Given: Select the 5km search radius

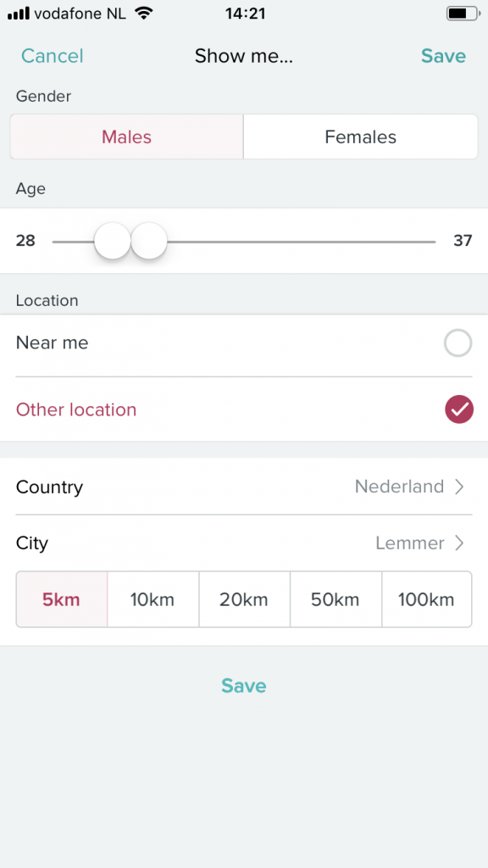Looking at the screenshot, I should tap(60, 599).
